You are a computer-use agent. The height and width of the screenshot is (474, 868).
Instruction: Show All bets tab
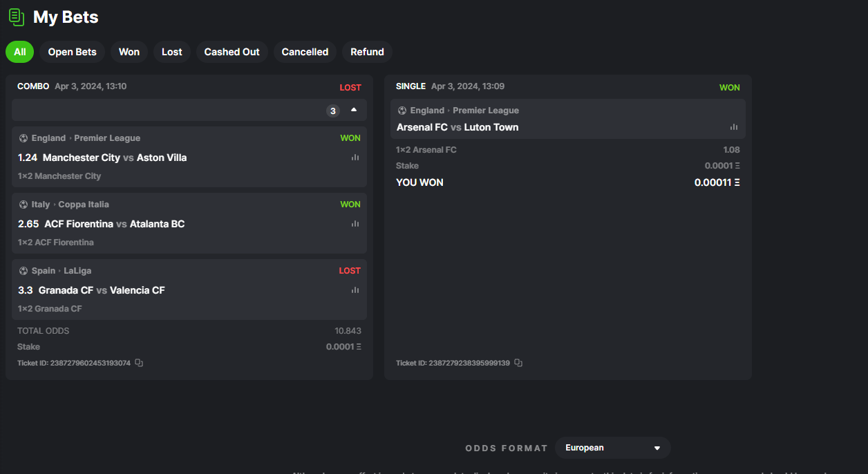20,52
